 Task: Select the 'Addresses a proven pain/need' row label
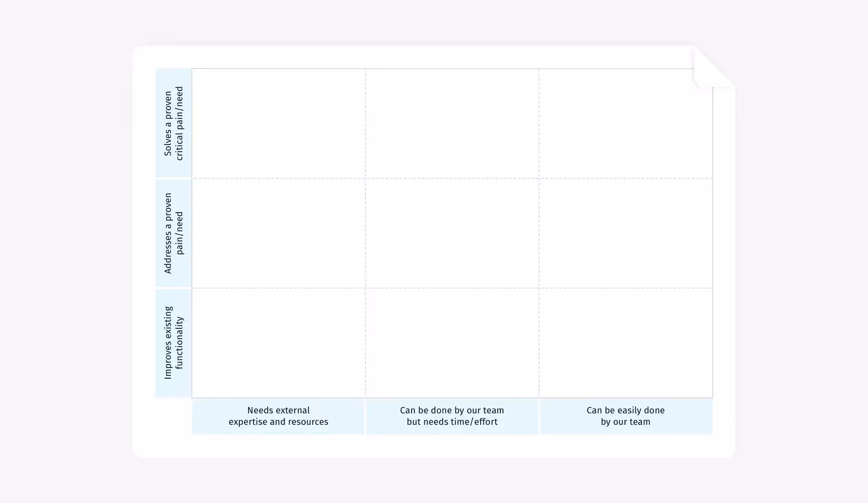pos(173,233)
